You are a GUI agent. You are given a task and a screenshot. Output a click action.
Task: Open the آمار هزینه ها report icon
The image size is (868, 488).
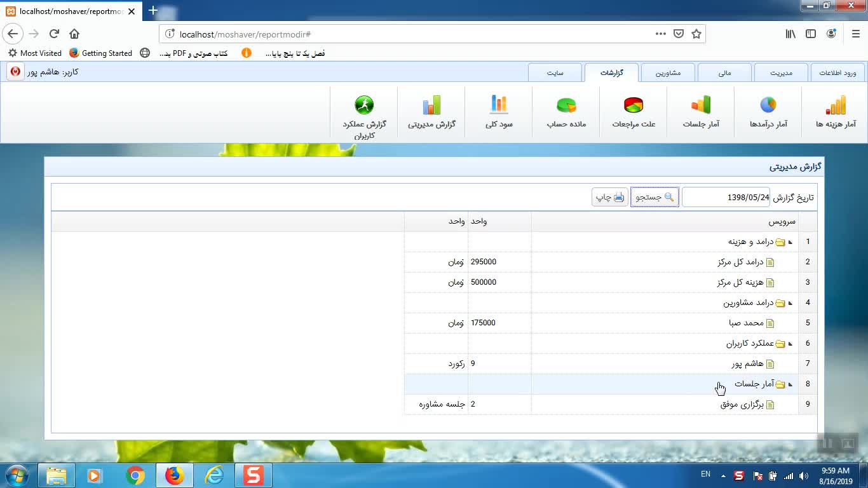coord(836,106)
